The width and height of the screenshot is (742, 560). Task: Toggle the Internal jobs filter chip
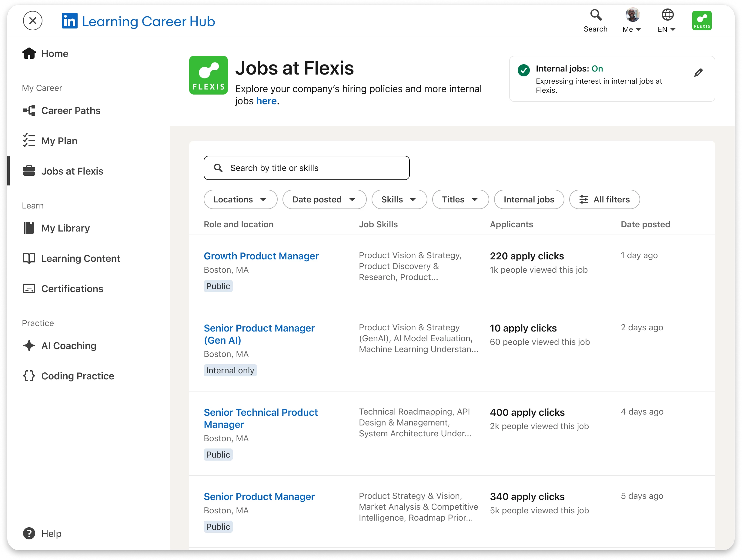pyautogui.click(x=529, y=199)
